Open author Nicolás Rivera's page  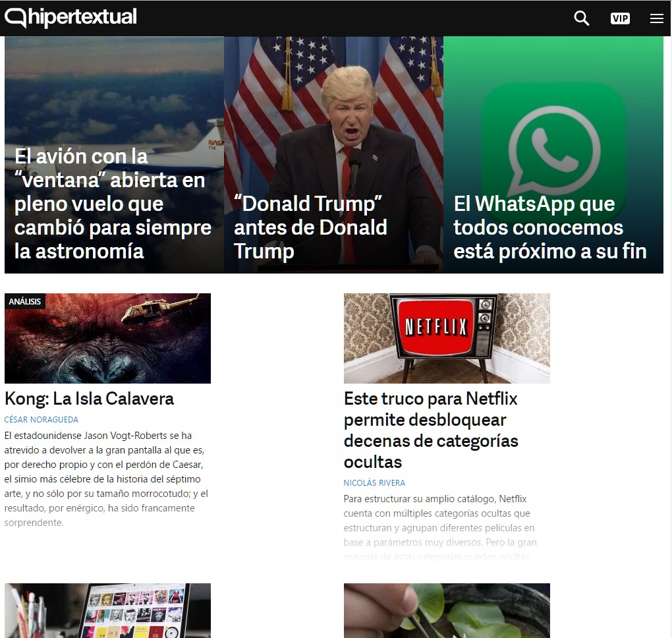click(x=374, y=483)
